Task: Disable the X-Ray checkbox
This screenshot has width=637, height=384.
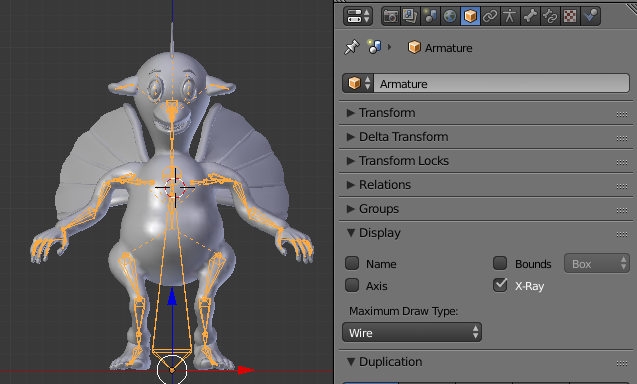Action: point(500,285)
